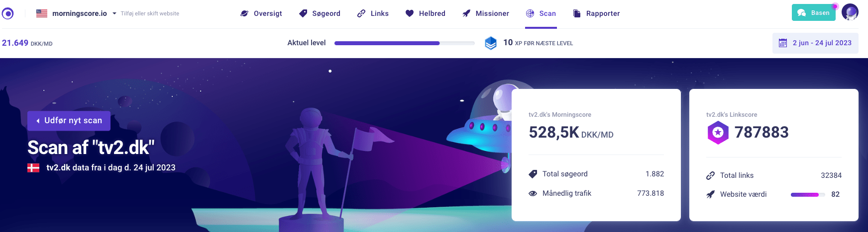Click the Morningscore logo icon
The width and height of the screenshot is (868, 232).
[x=7, y=13]
